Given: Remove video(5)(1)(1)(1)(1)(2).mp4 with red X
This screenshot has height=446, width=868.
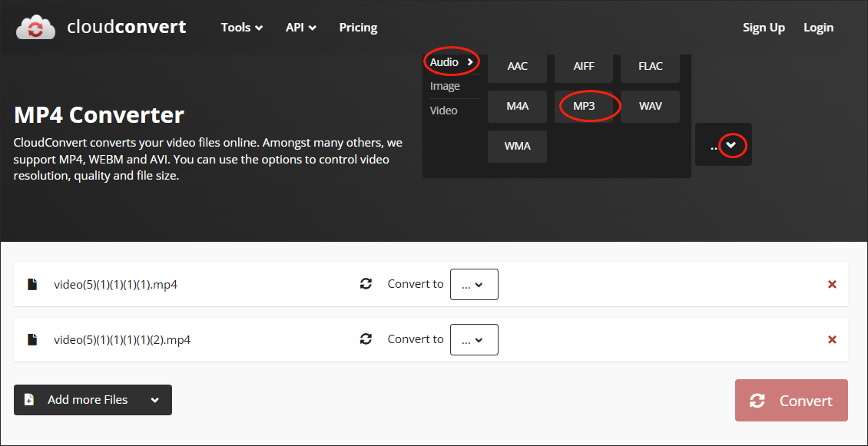Looking at the screenshot, I should coord(831,340).
